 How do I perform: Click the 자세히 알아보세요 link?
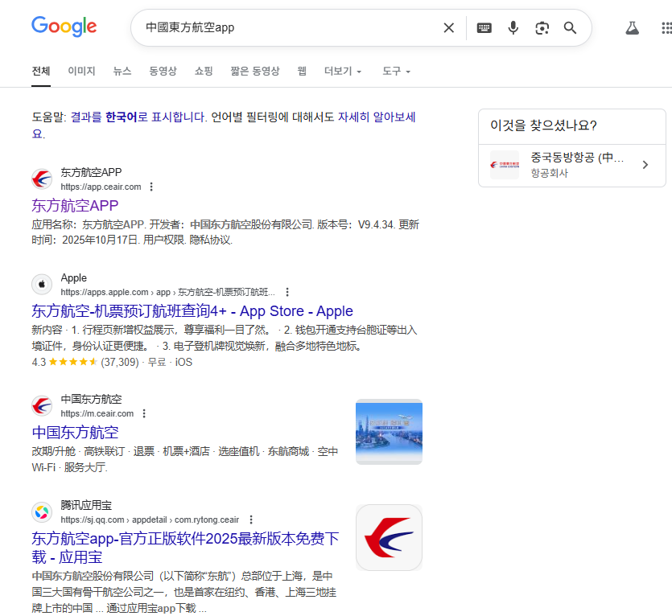pyautogui.click(x=377, y=117)
